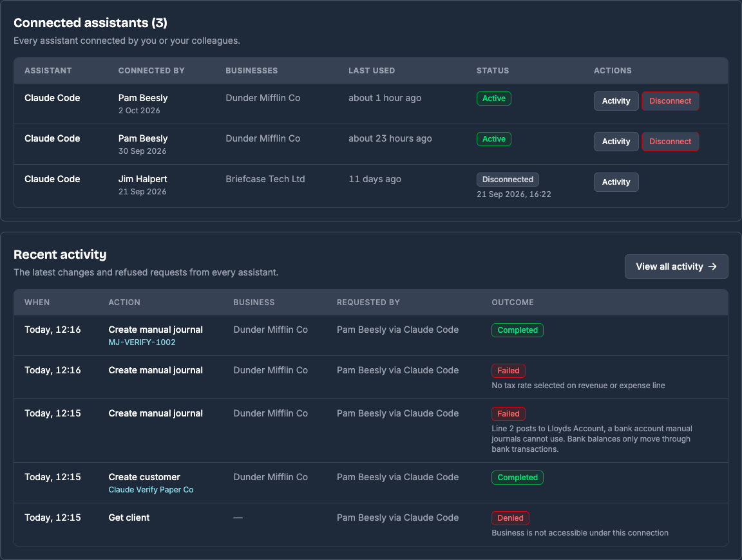Click the "about 1 hour ago" cell
742x560 pixels.
pos(385,98)
